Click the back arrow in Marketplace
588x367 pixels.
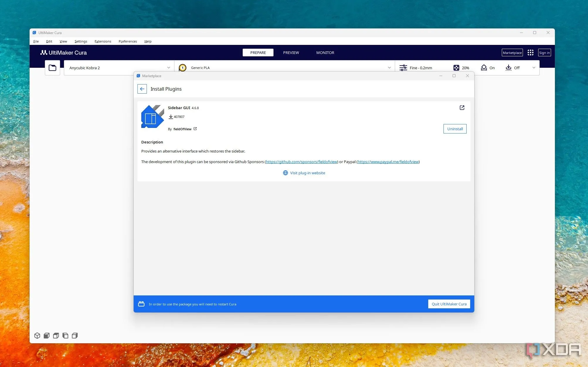(x=142, y=89)
